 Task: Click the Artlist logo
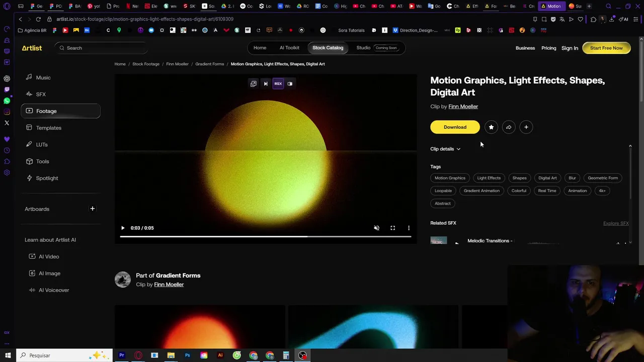click(32, 48)
